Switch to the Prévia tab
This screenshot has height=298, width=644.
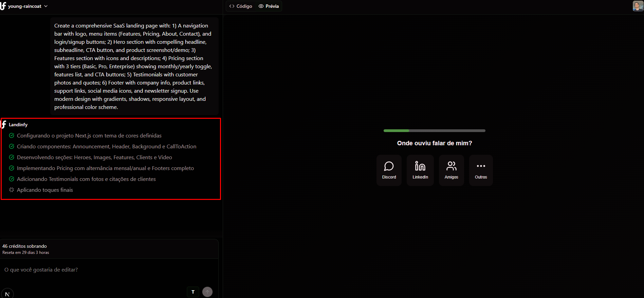[x=269, y=6]
